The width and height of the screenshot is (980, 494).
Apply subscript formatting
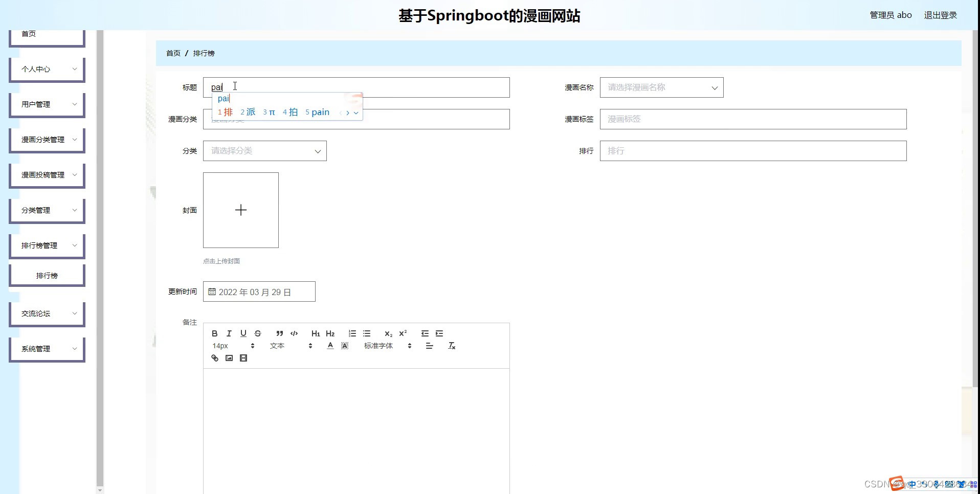pos(389,333)
